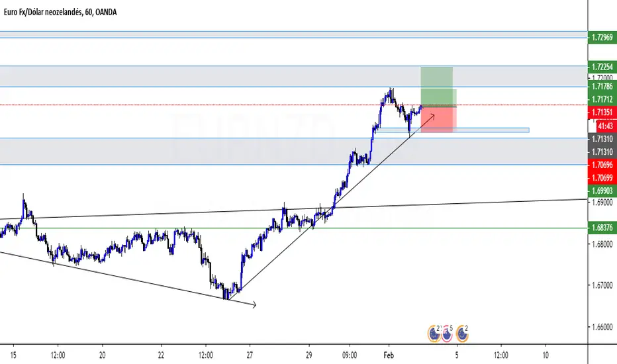617x364 pixels.
Task: Click the 20 date on time axis
Action: coord(103,355)
